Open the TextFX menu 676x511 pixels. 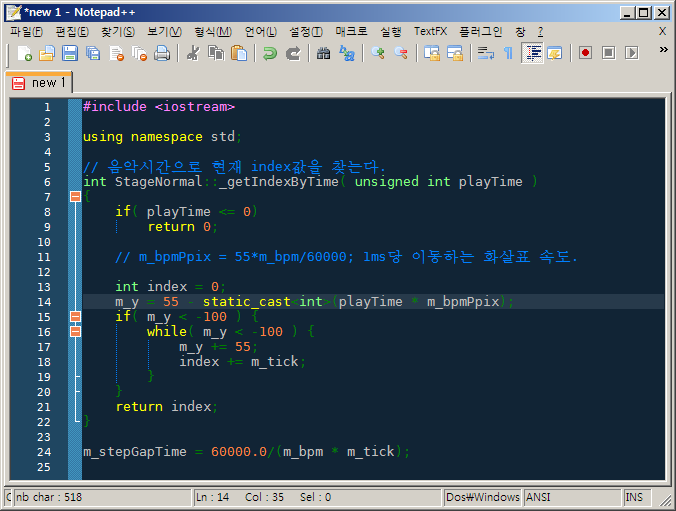430,31
